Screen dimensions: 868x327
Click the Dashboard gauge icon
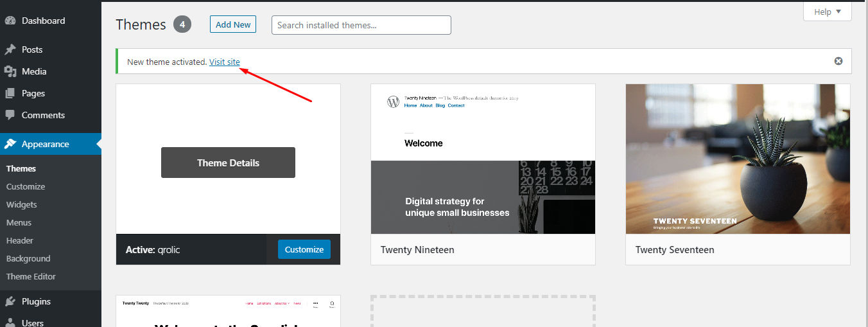pyautogui.click(x=10, y=21)
